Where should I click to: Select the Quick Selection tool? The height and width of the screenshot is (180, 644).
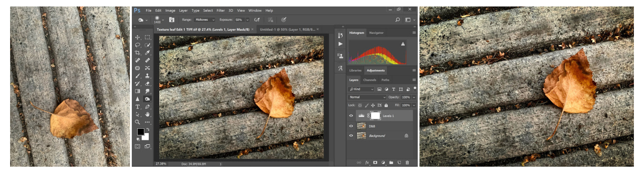click(147, 45)
